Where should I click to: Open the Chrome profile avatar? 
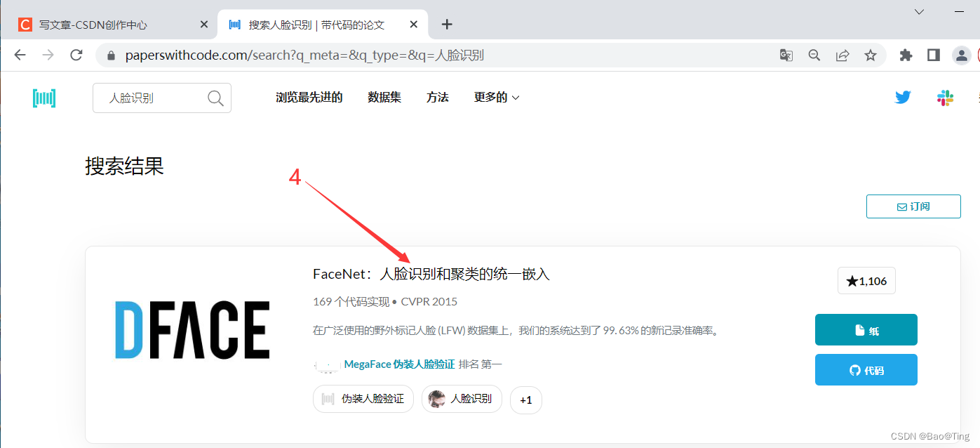pos(961,55)
